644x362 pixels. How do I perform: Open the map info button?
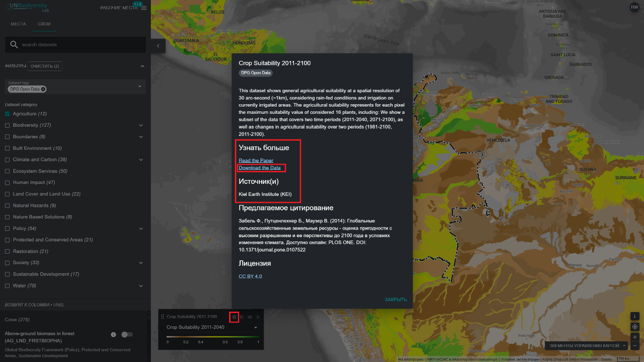coord(635,316)
